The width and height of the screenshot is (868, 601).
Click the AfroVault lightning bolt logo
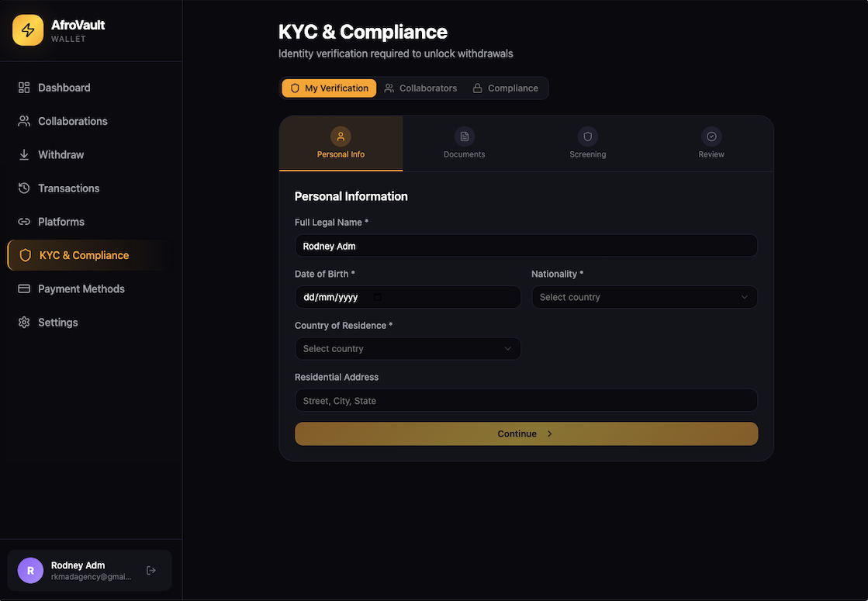pyautogui.click(x=28, y=30)
